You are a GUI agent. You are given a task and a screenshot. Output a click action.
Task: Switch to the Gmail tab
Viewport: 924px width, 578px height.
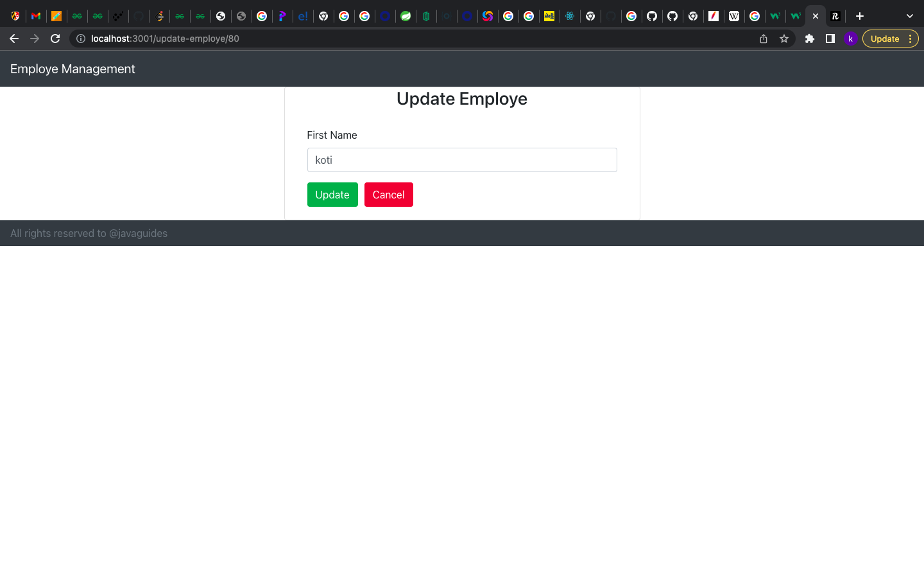(x=36, y=15)
